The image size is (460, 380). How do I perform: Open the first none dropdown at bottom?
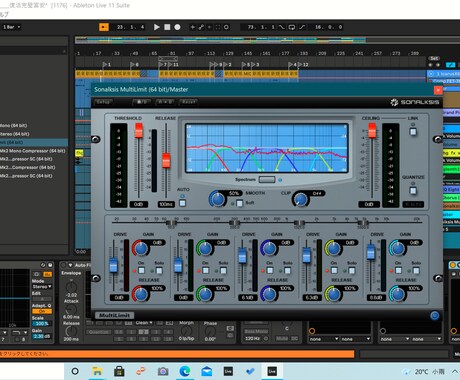(324, 339)
